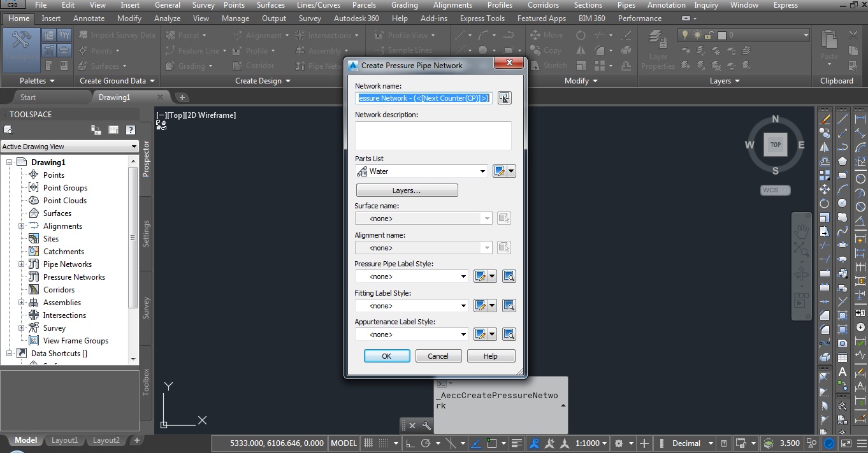Click the Toolspace tree vertical scrollbar
The width and height of the screenshot is (868, 453).
coord(133,237)
